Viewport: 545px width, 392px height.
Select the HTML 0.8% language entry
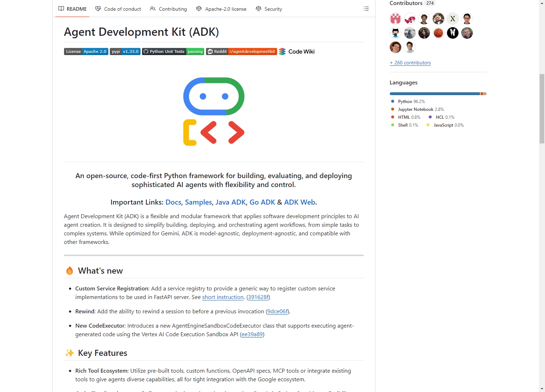pos(406,117)
